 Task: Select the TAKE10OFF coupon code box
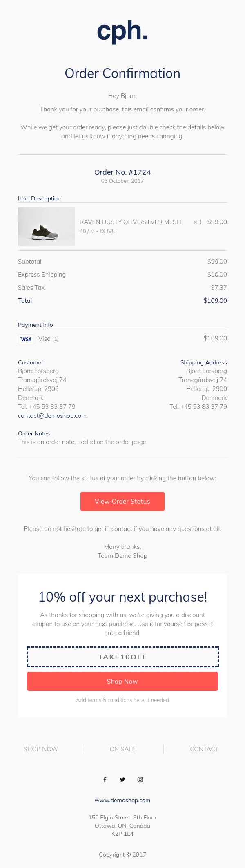click(122, 657)
